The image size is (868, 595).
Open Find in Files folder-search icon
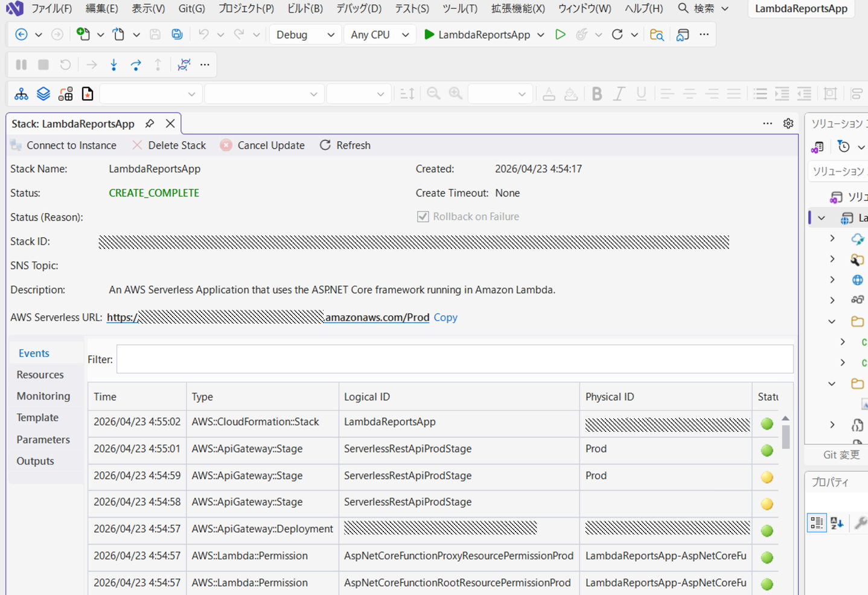coord(657,34)
